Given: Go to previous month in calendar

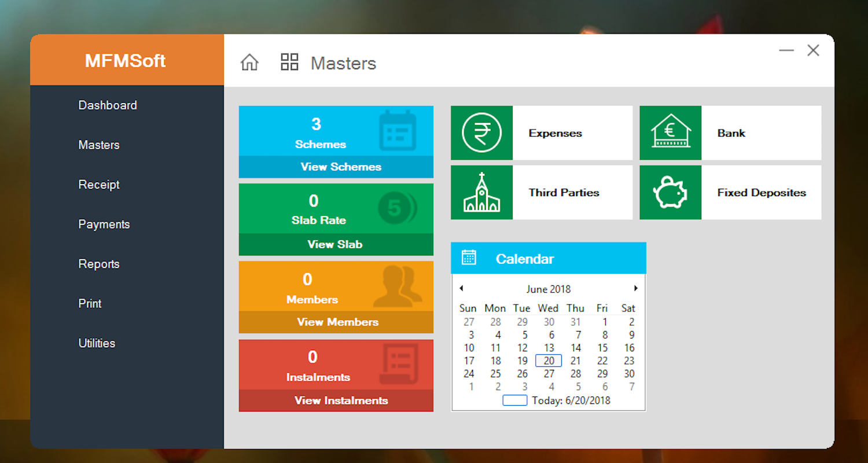Looking at the screenshot, I should point(461,288).
